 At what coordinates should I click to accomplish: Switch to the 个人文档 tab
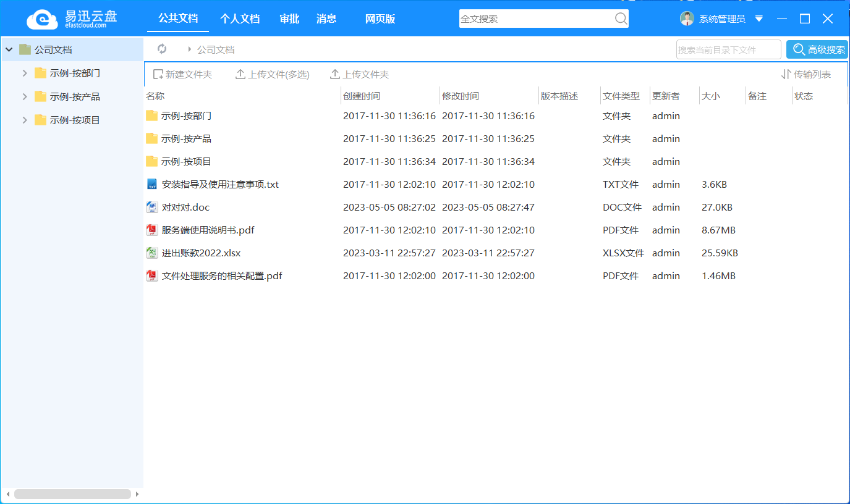pyautogui.click(x=240, y=19)
